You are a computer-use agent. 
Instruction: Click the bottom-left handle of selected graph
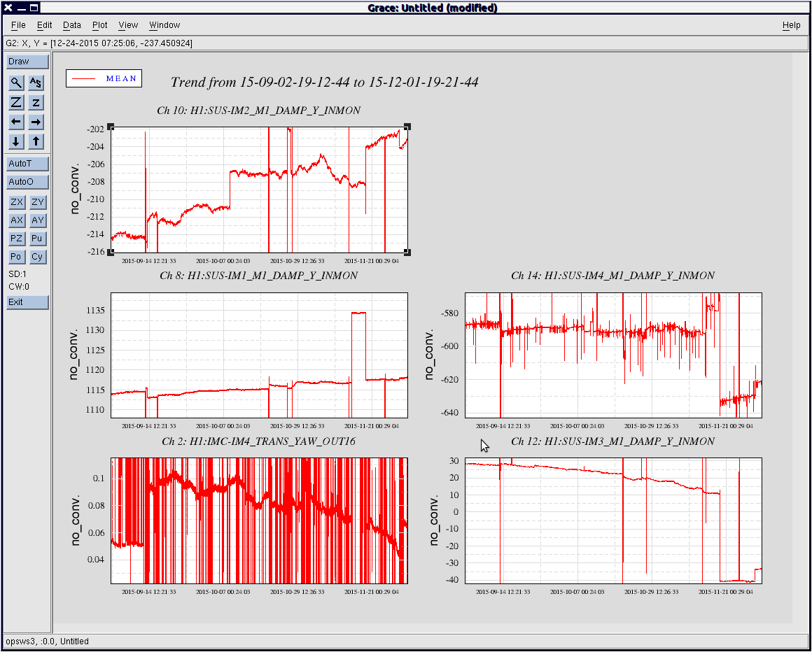[111, 252]
